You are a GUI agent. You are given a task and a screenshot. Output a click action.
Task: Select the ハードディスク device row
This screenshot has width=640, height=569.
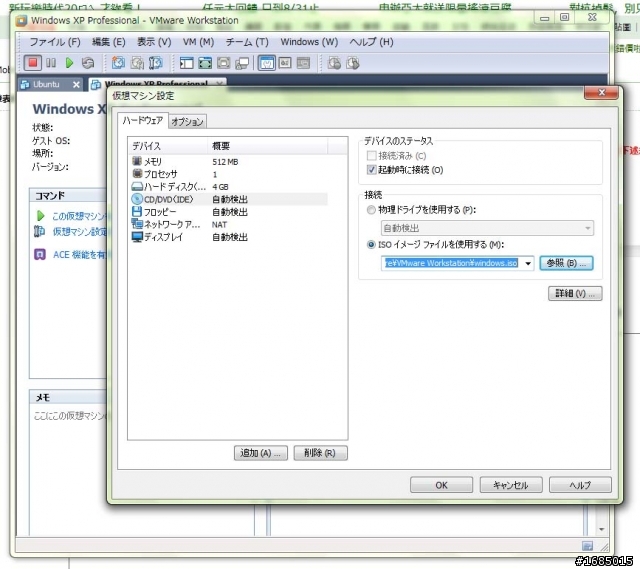coord(229,187)
